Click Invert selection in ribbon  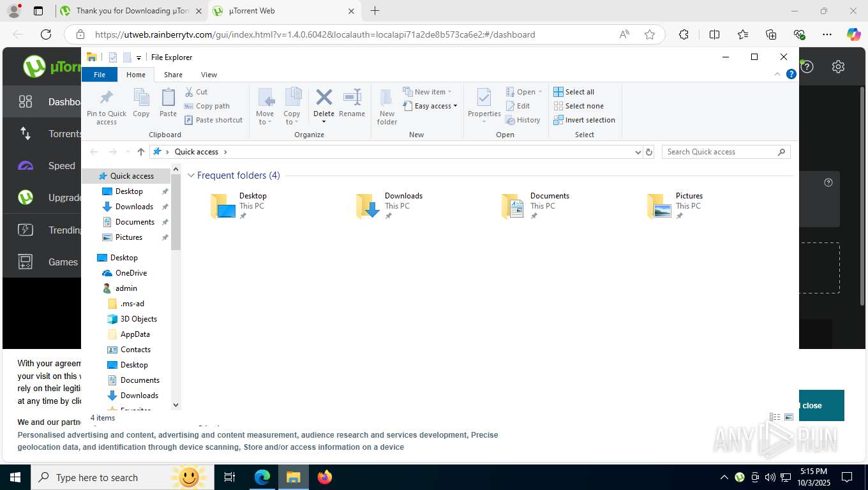[x=584, y=120]
